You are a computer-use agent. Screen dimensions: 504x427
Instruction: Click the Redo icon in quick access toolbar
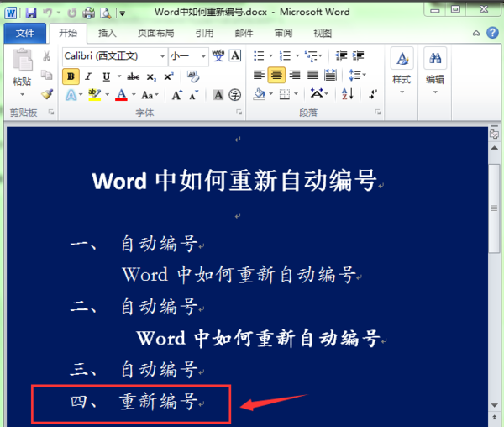(x=72, y=13)
